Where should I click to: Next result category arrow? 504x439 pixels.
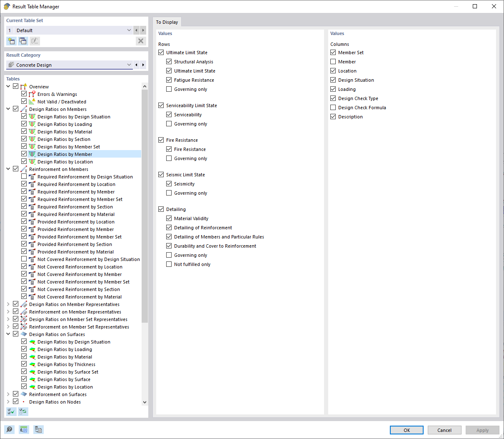(143, 65)
